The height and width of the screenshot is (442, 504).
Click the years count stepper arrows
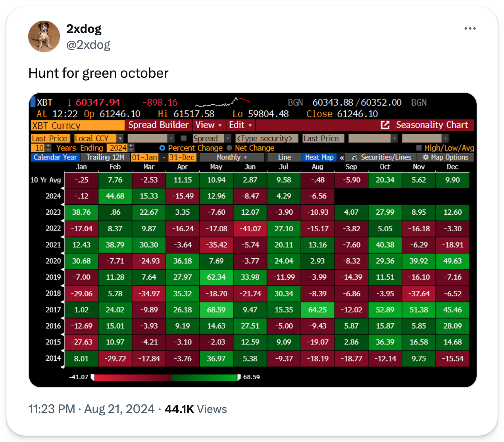pos(48,148)
